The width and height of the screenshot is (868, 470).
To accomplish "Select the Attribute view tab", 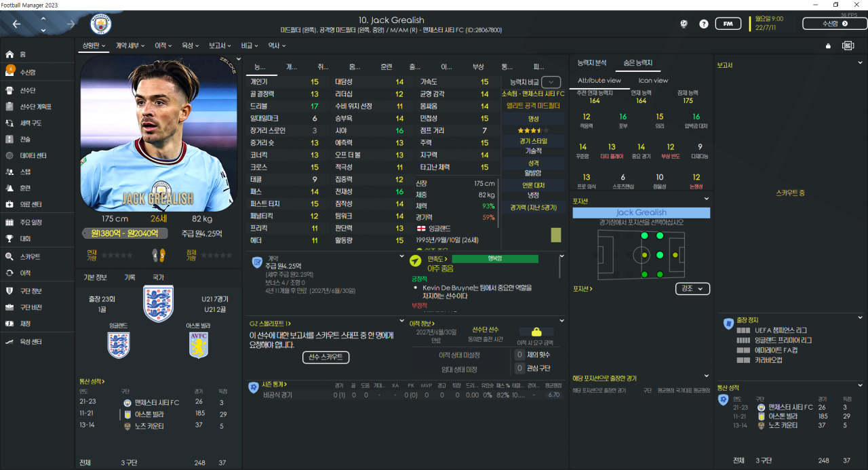I will (599, 80).
